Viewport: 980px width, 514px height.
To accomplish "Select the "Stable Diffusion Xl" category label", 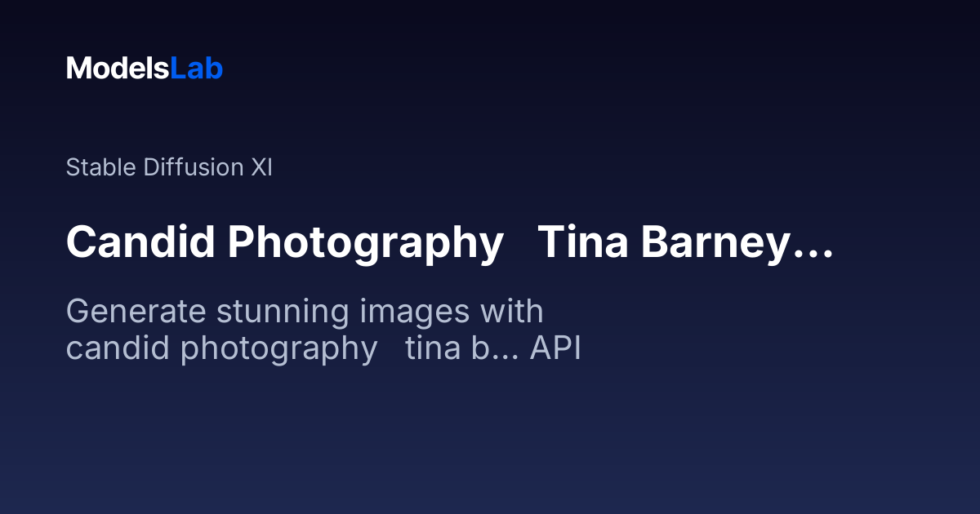I will [x=169, y=168].
